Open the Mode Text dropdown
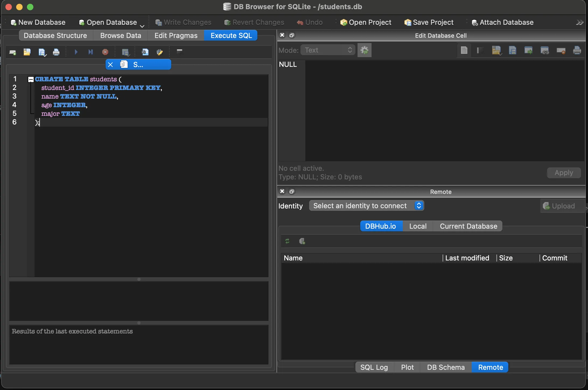Image resolution: width=588 pixels, height=390 pixels. point(328,50)
